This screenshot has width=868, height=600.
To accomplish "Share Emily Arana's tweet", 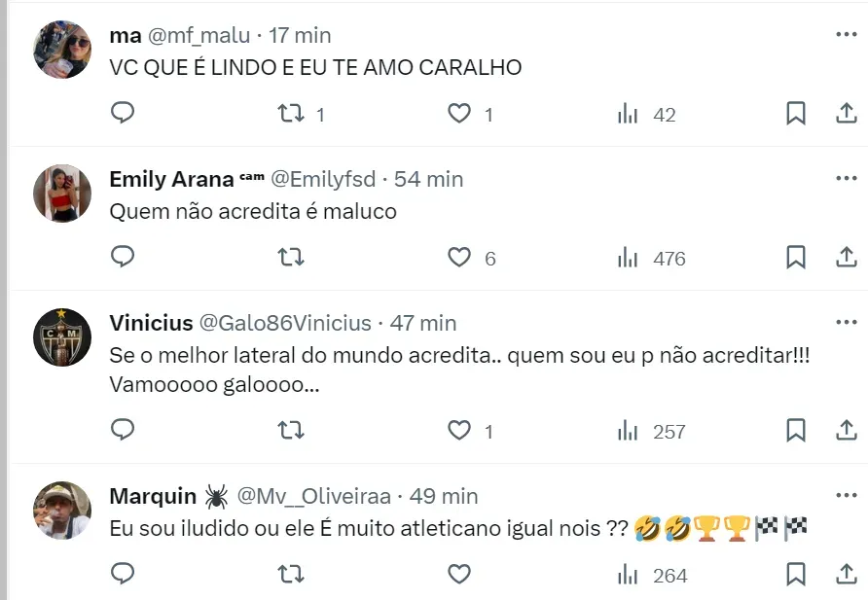I will (x=846, y=258).
